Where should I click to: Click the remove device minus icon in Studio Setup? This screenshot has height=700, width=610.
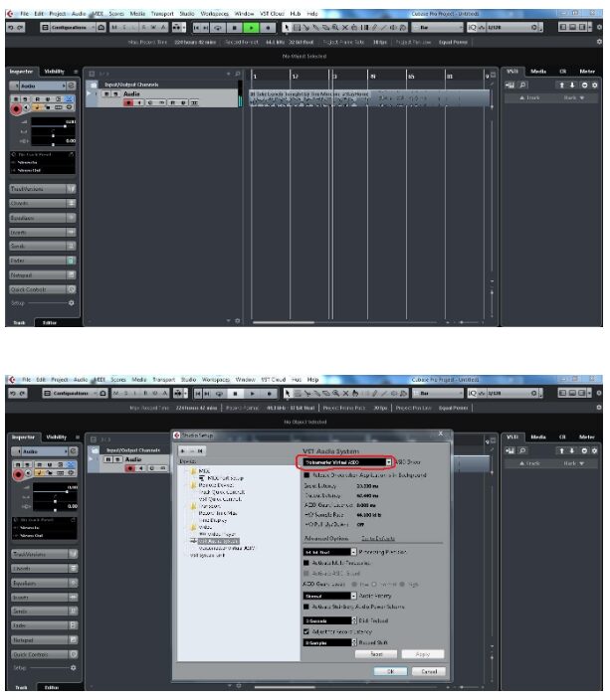point(190,449)
